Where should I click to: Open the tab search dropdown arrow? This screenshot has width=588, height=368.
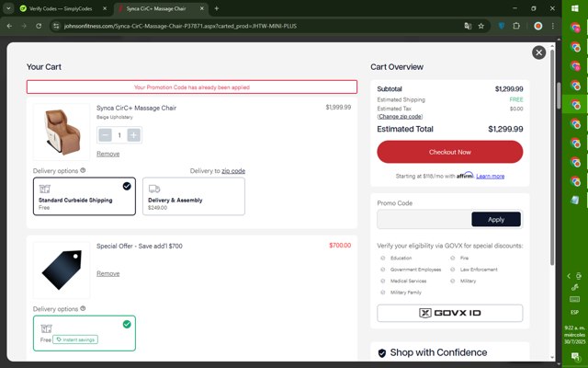click(8, 8)
